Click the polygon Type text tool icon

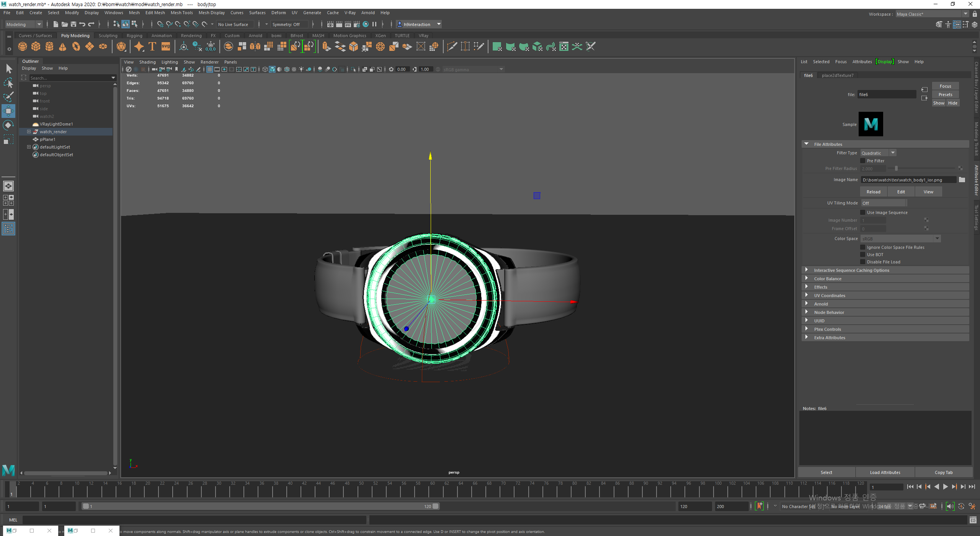click(152, 47)
